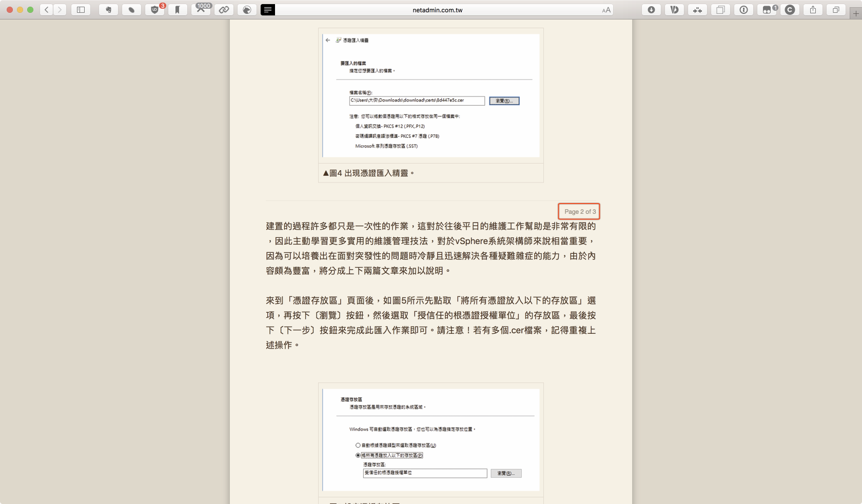Click the Share button in the toolbar

coord(813,10)
